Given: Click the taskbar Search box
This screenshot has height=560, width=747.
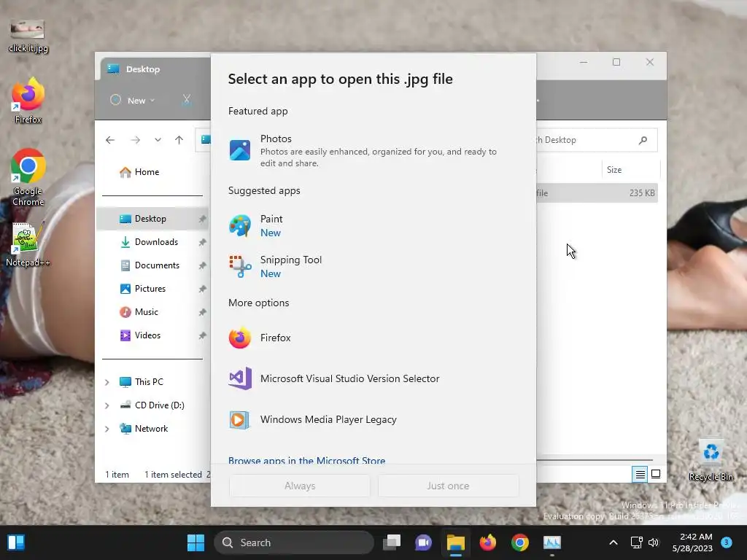Looking at the screenshot, I should point(294,542).
